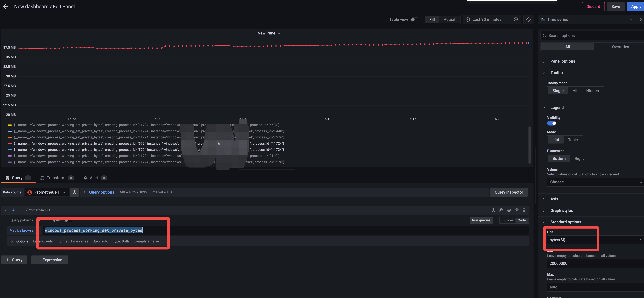
Task: Go back using the arrow icon
Action: (x=6, y=7)
